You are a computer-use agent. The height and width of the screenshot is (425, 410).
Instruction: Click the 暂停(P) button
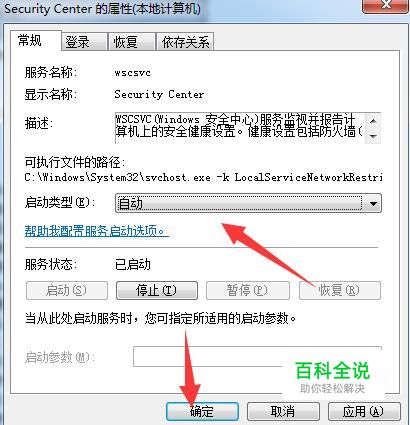247,290
